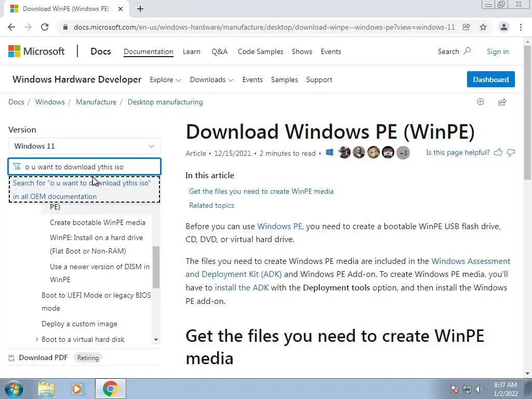The height and width of the screenshot is (399, 532).
Task: Close the Download WinPE tab
Action: pyautogui.click(x=120, y=9)
